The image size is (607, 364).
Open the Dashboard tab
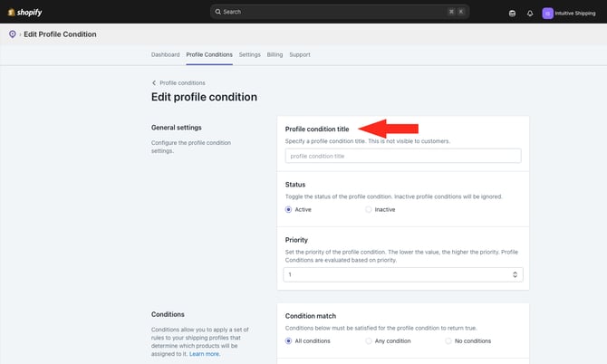coord(165,54)
